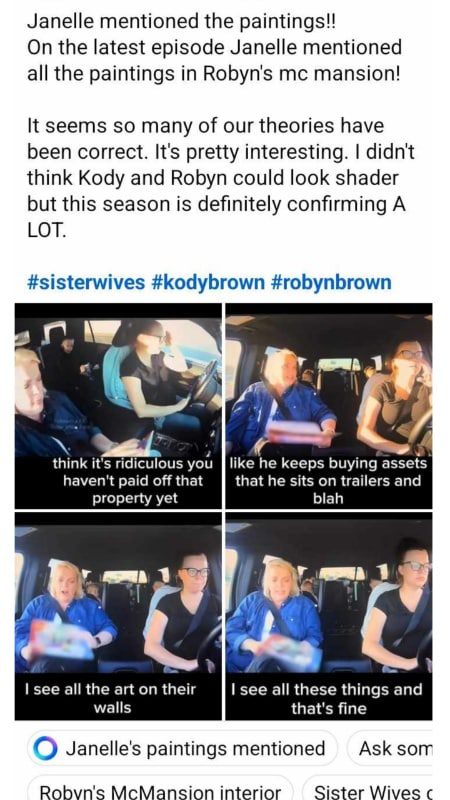
Task: Tap the words "A LOT." in the post
Action: (x=217, y=217)
